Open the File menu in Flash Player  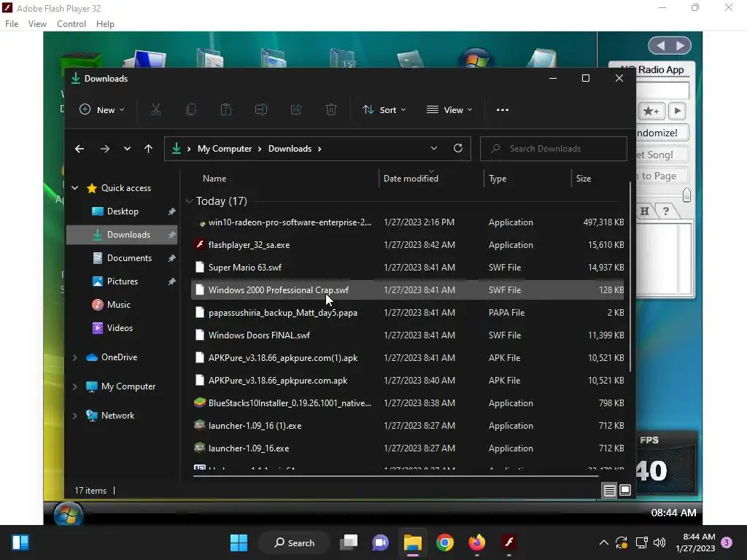[x=12, y=24]
